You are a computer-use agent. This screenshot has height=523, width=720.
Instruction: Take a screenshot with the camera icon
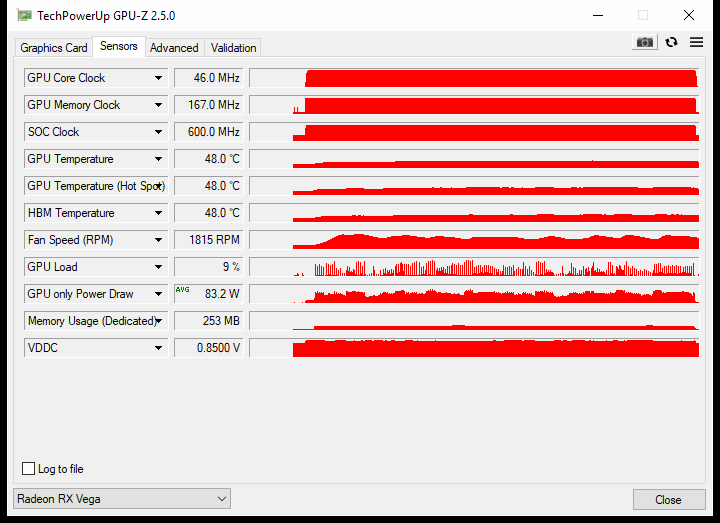pyautogui.click(x=644, y=42)
